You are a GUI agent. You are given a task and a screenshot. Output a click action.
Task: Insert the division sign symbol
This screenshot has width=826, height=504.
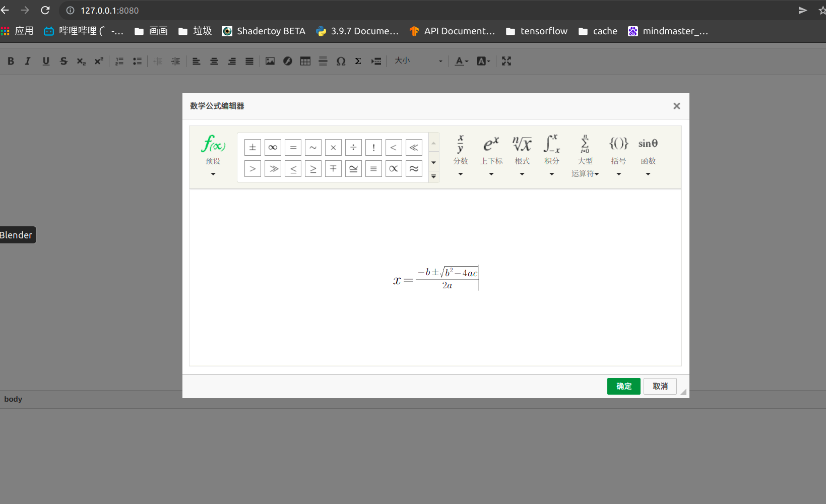pyautogui.click(x=353, y=148)
